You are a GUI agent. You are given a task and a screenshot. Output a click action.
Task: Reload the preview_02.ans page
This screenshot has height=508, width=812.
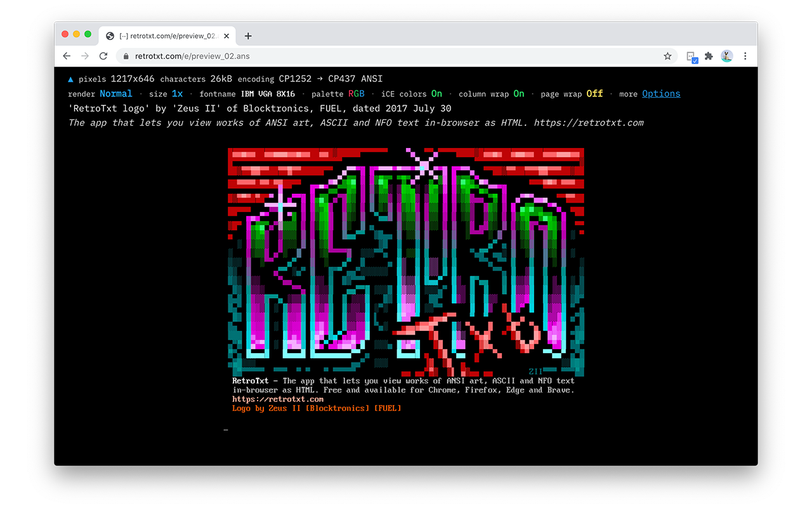[x=103, y=56]
